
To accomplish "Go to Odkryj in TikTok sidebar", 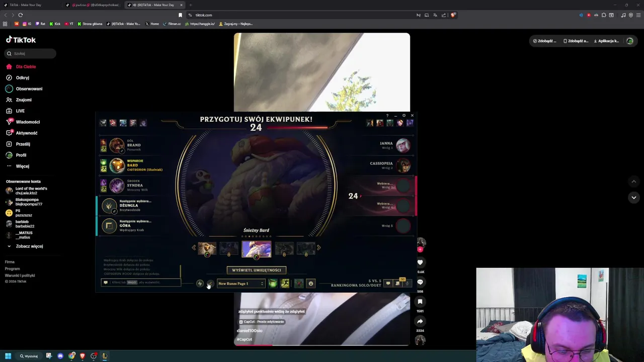I will [x=18, y=77].
